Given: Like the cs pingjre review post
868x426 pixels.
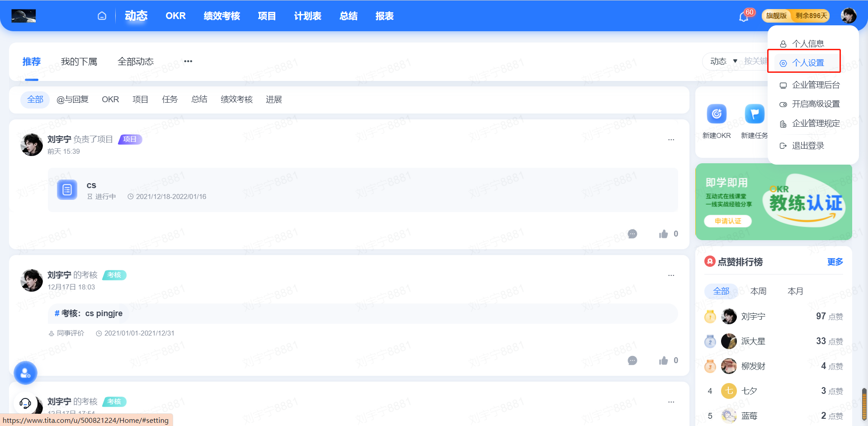Looking at the screenshot, I should [663, 360].
